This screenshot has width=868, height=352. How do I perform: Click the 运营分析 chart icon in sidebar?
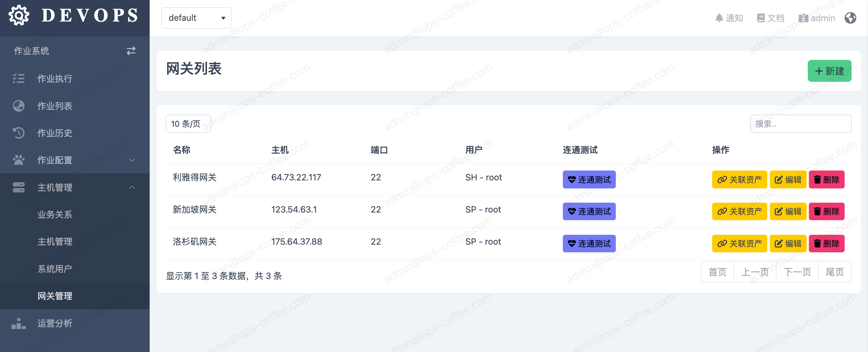19,324
